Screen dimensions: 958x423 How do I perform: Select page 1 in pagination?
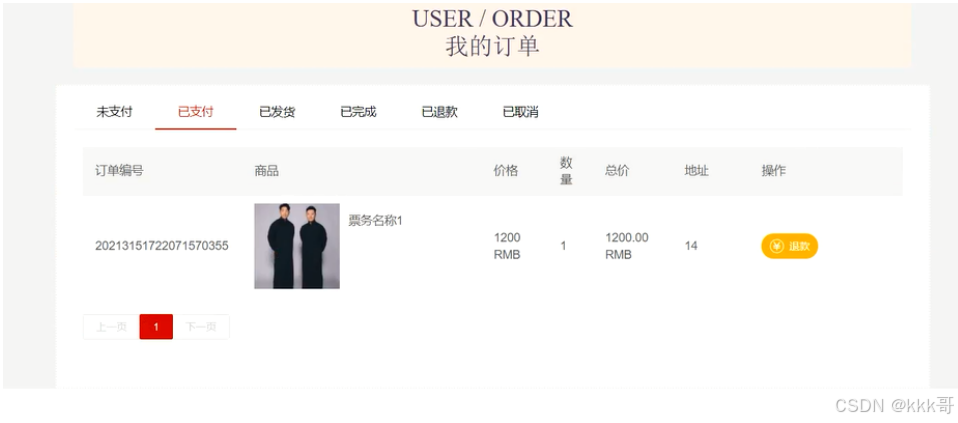click(x=156, y=327)
